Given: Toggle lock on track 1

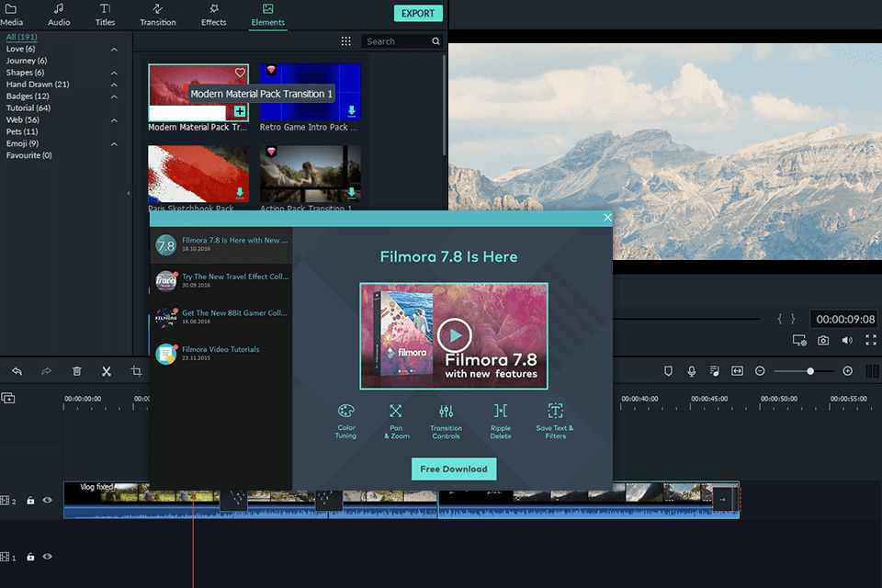Looking at the screenshot, I should 30,557.
